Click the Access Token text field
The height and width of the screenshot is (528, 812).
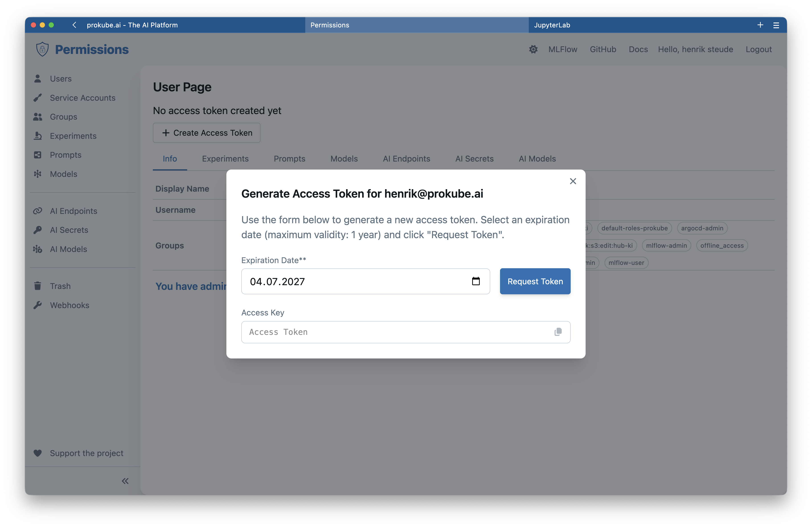[x=406, y=332]
